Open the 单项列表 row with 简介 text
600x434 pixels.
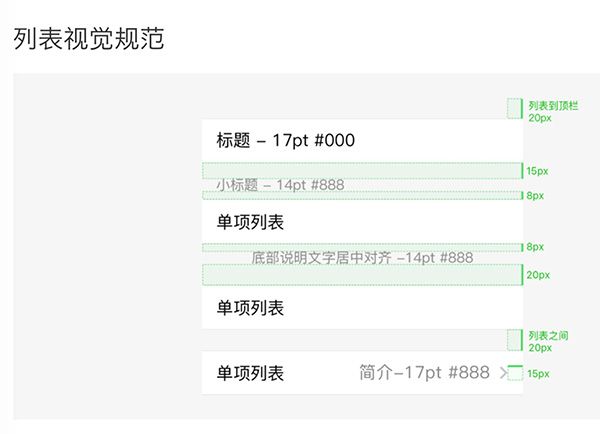tap(362, 373)
